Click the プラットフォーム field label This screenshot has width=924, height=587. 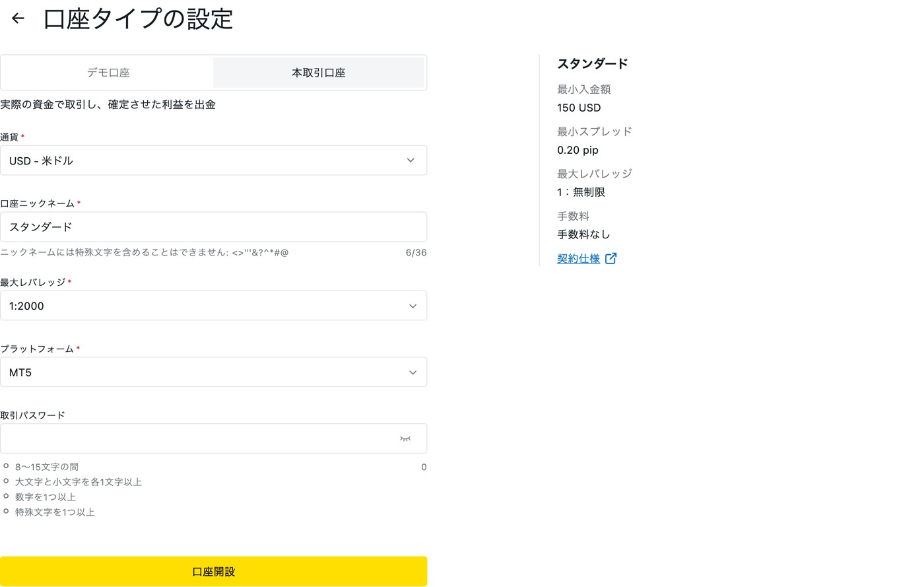(x=37, y=349)
